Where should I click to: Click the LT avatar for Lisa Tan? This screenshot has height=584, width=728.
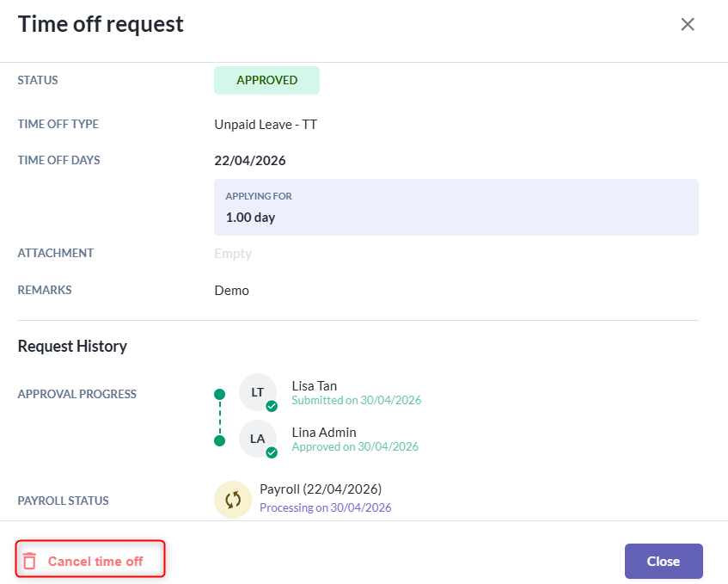point(258,392)
